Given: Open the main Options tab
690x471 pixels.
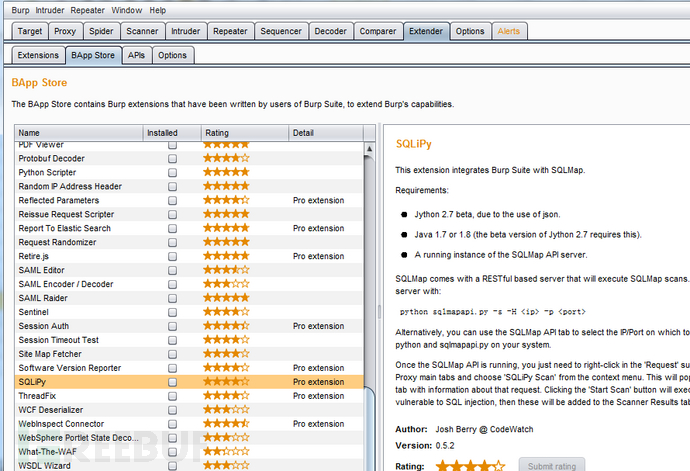Looking at the screenshot, I should [x=470, y=31].
